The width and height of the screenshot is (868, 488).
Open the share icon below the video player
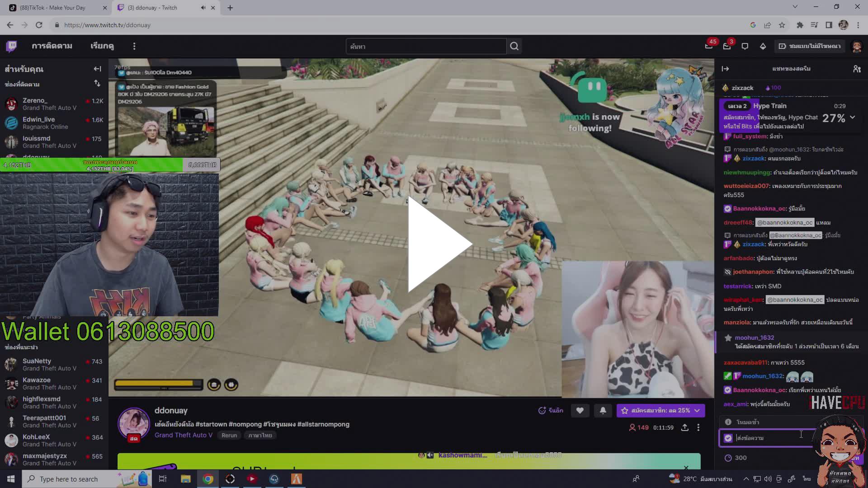(684, 427)
